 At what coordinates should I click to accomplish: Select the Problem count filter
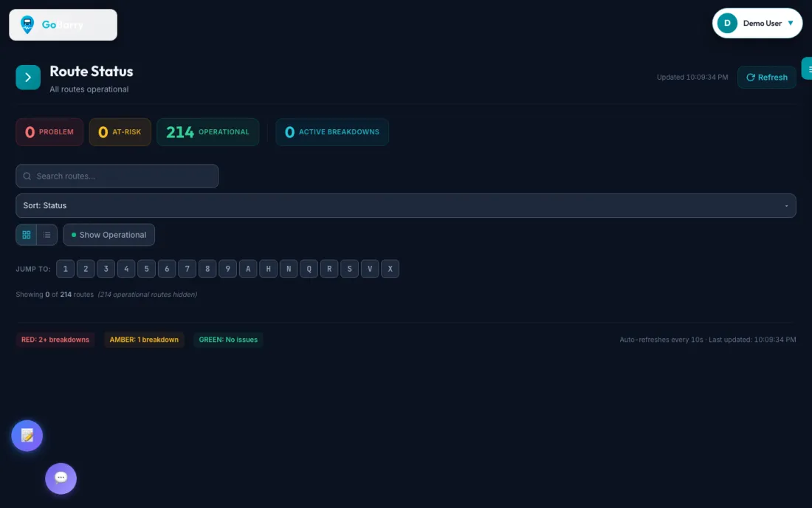pyautogui.click(x=49, y=132)
